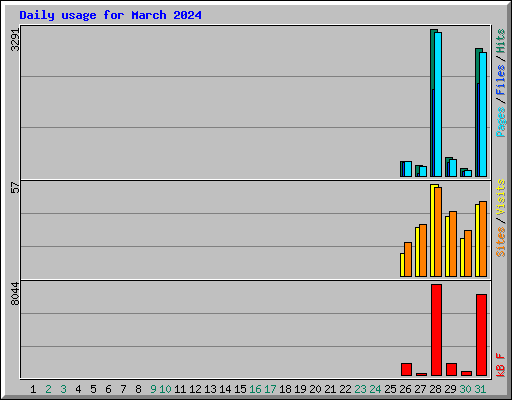This screenshot has width=512, height=400.
Task: Click day 9 on the x-axis
Action: (x=153, y=389)
